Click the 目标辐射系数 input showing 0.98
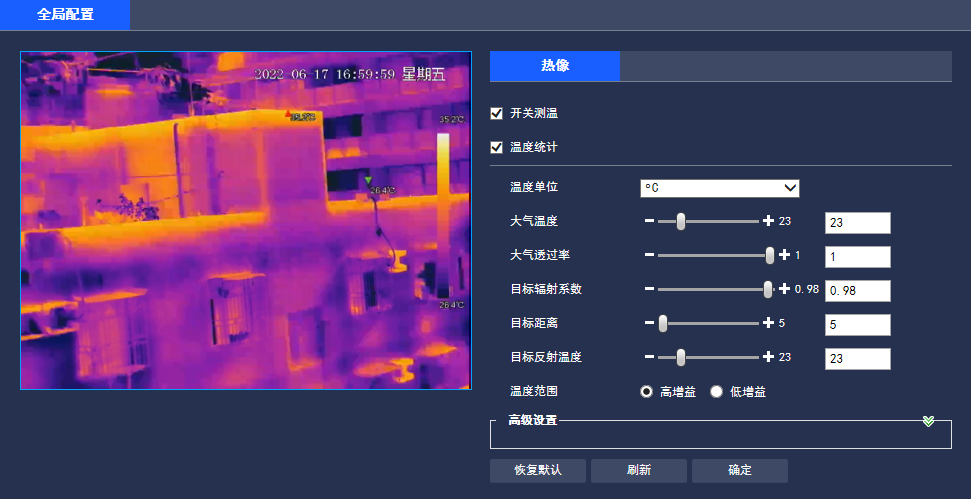 point(858,291)
